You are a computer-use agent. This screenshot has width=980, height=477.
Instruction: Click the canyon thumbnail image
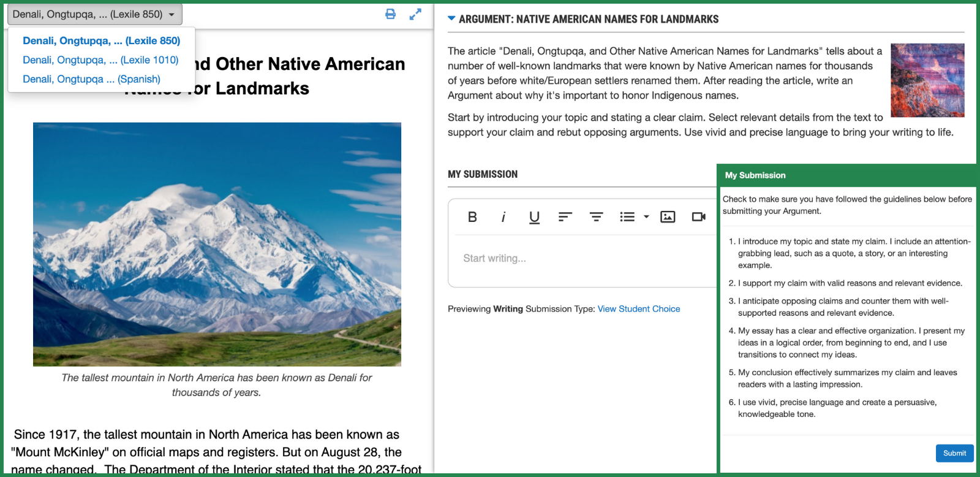[x=927, y=80]
